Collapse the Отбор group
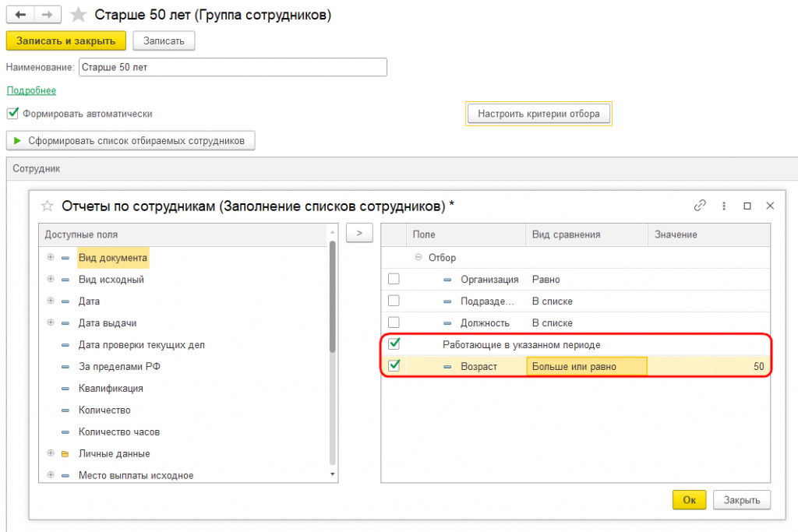 [418, 257]
